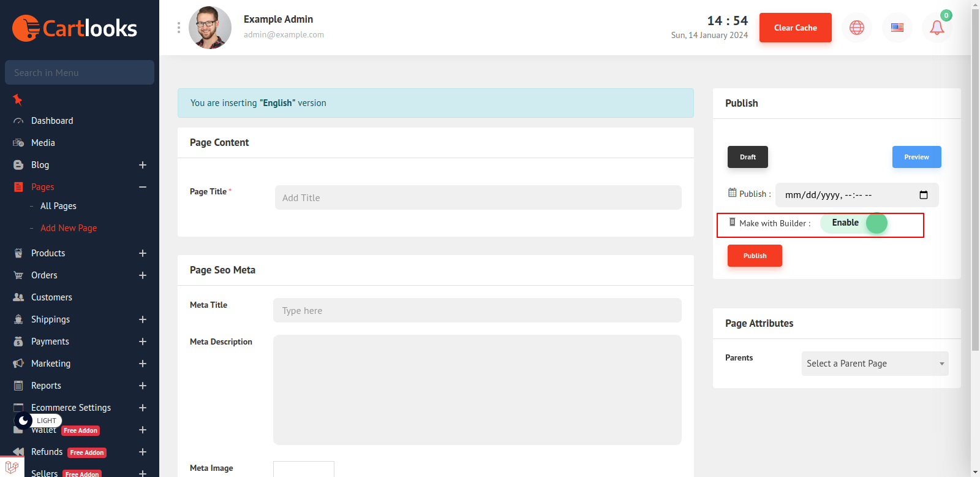The width and height of the screenshot is (980, 477).
Task: Click the notification bell icon
Action: click(x=937, y=28)
